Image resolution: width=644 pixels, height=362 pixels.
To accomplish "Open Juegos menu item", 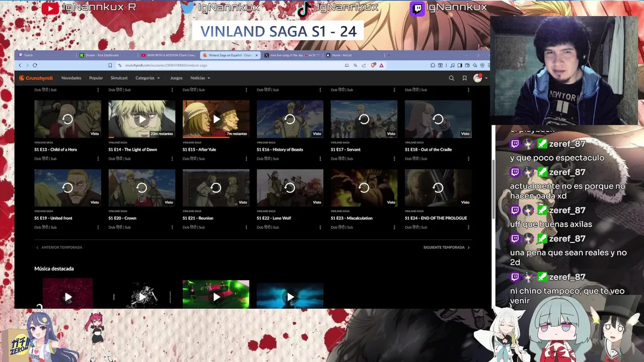I will point(176,78).
